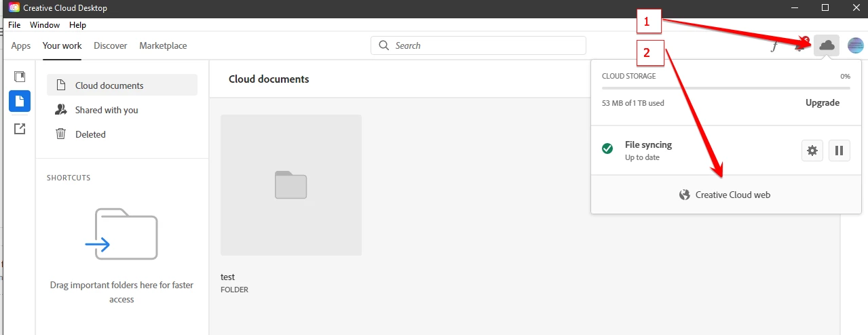The width and height of the screenshot is (868, 335).
Task: Click the "53 MB of 1 TB used" text
Action: [x=633, y=103]
